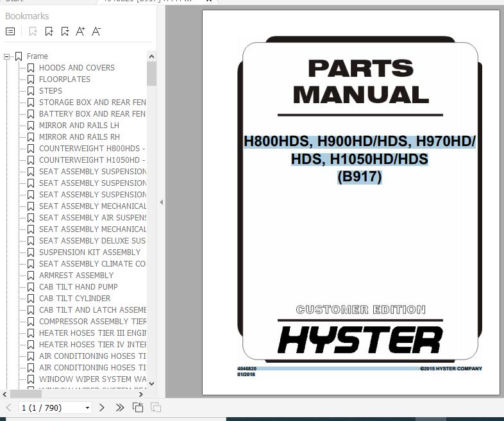Viewport: 504px width, 421px height.
Task: Jump to the last page
Action: coord(119,408)
